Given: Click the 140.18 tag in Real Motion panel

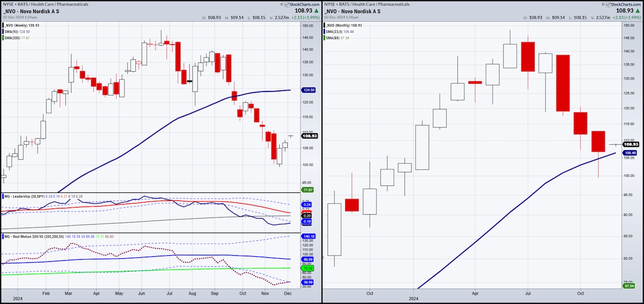Looking at the screenshot, I should (309, 236).
